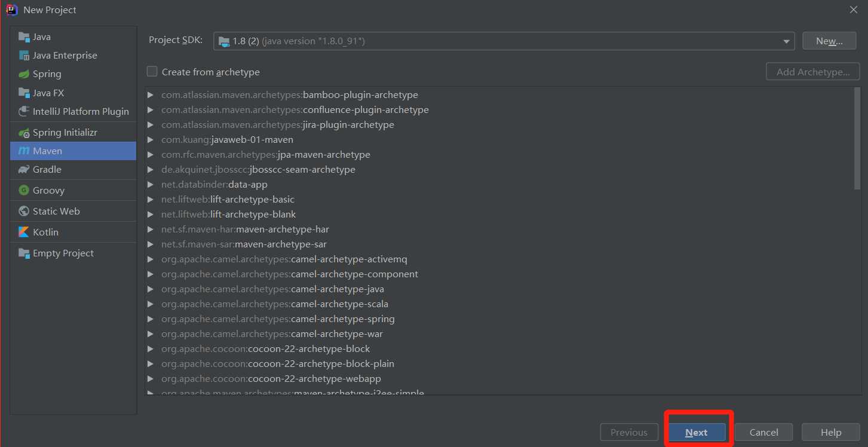The image size is (868, 447).
Task: Select camel-archetype-java row
Action: [499, 289]
